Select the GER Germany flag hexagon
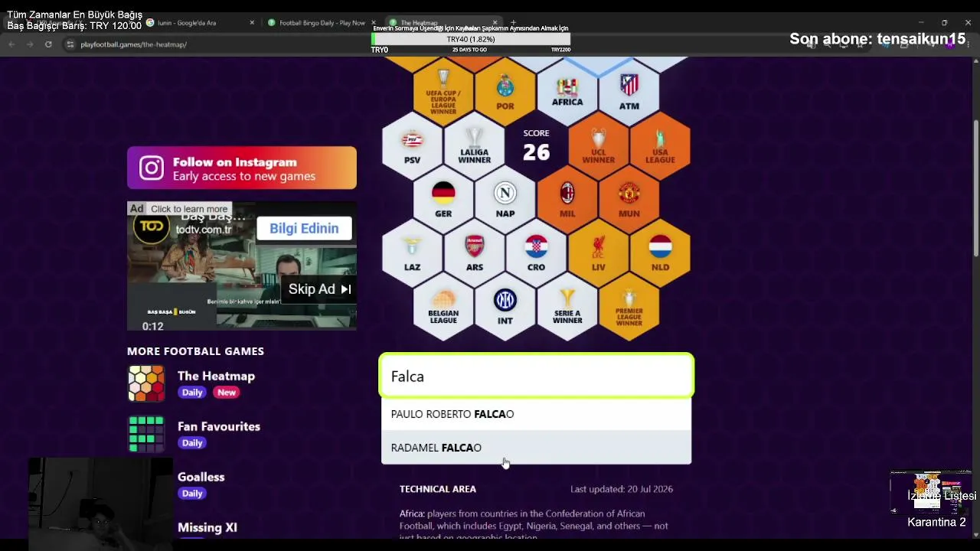 pos(443,199)
